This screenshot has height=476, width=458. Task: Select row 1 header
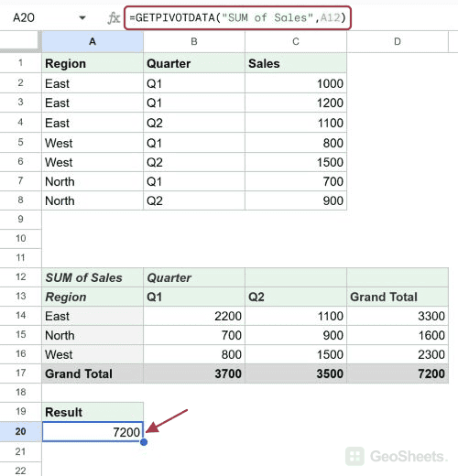pos(20,63)
